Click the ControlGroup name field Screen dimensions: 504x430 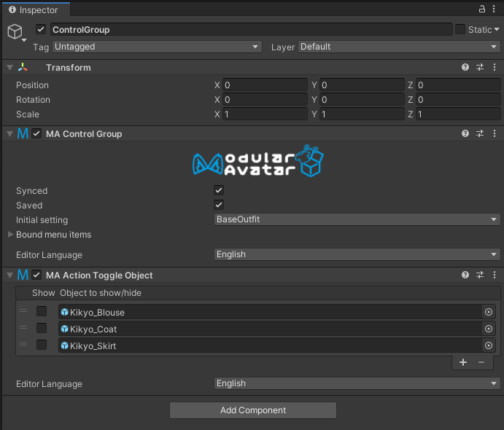(x=252, y=30)
